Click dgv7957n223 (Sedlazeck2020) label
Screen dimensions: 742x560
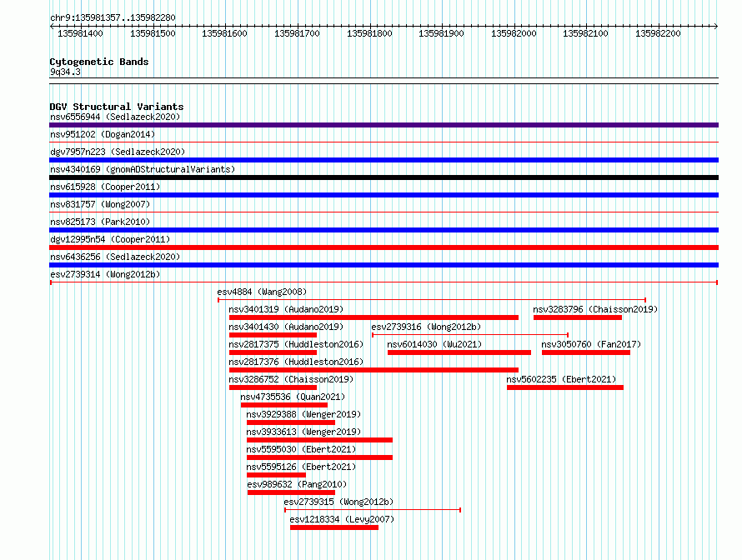(x=118, y=152)
